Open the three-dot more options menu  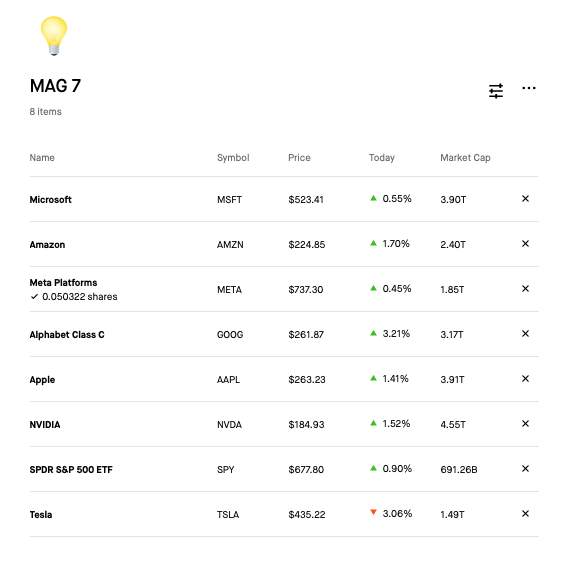tap(529, 88)
